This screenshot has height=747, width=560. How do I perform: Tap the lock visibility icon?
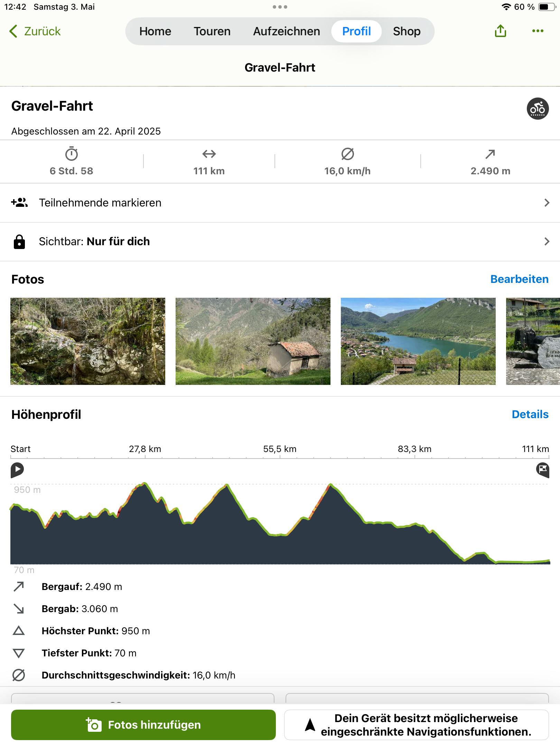[19, 241]
